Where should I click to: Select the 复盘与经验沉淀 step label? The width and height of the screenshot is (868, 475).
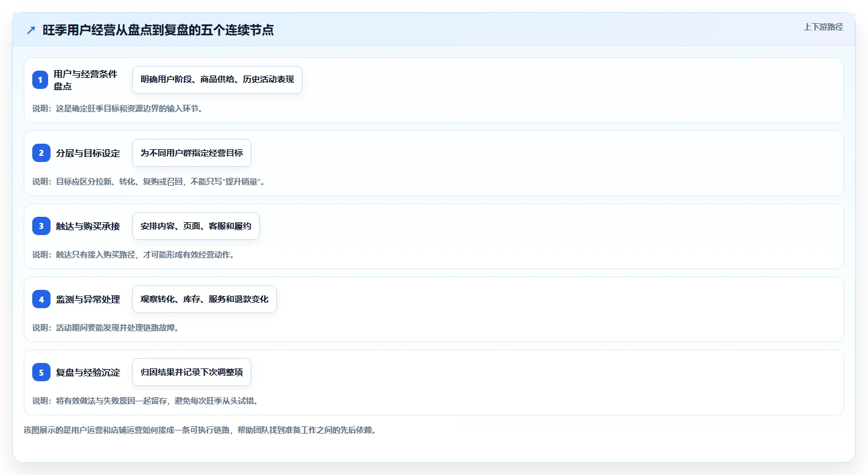coord(88,372)
